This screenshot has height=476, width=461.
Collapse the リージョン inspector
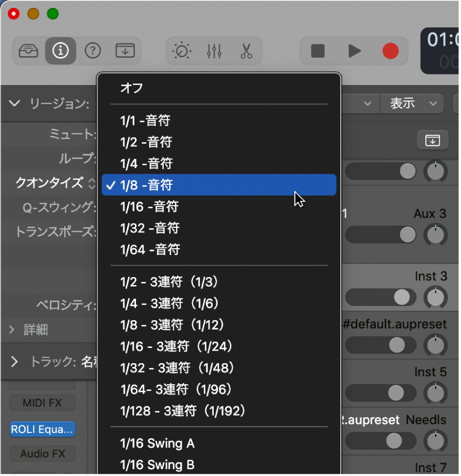(x=14, y=104)
